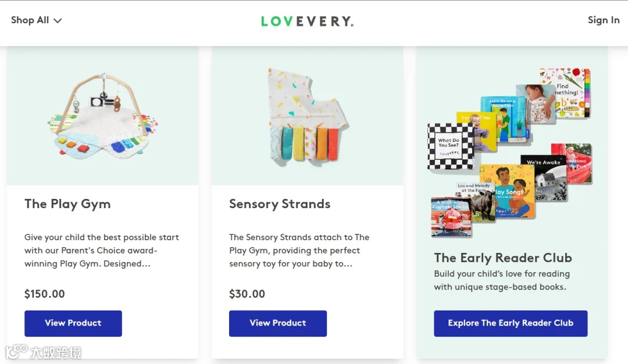
Task: Open The Play Gym title link
Action: click(x=67, y=204)
